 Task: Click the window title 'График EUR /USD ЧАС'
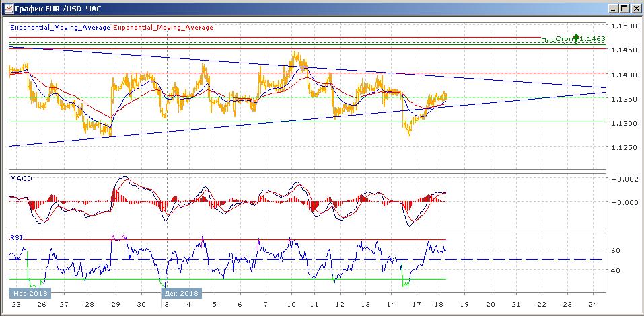(x=57, y=8)
